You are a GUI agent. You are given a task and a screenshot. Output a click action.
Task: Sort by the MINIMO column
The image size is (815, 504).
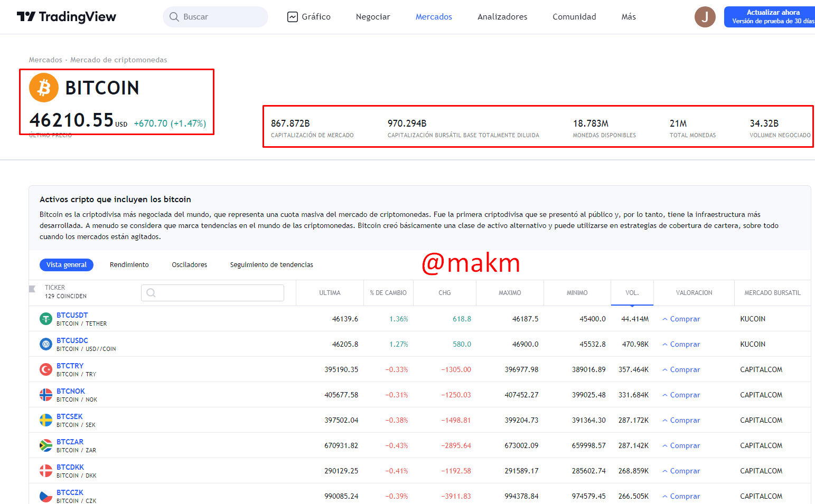point(577,293)
